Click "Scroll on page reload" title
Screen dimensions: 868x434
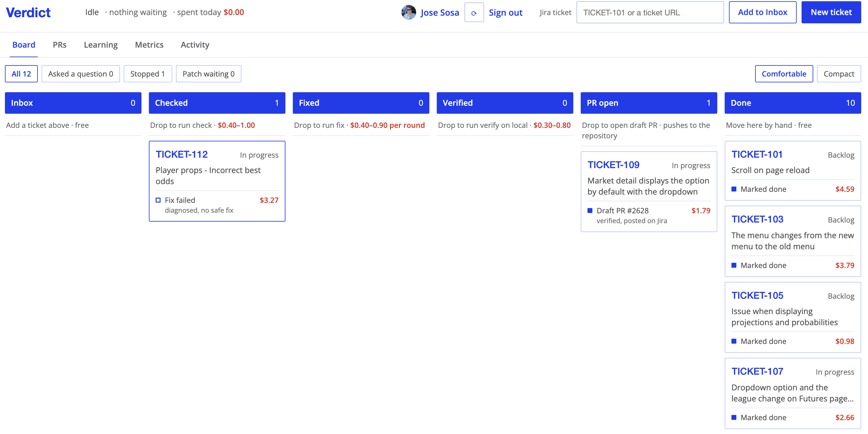click(770, 170)
